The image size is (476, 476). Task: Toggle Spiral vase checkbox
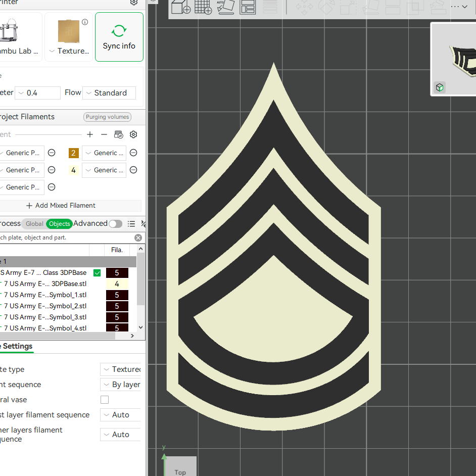tap(105, 400)
